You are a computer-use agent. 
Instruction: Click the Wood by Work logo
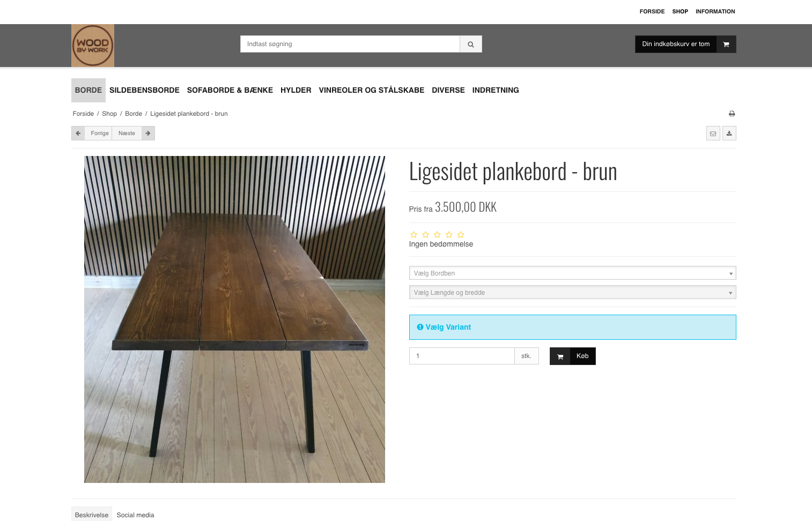(x=93, y=46)
